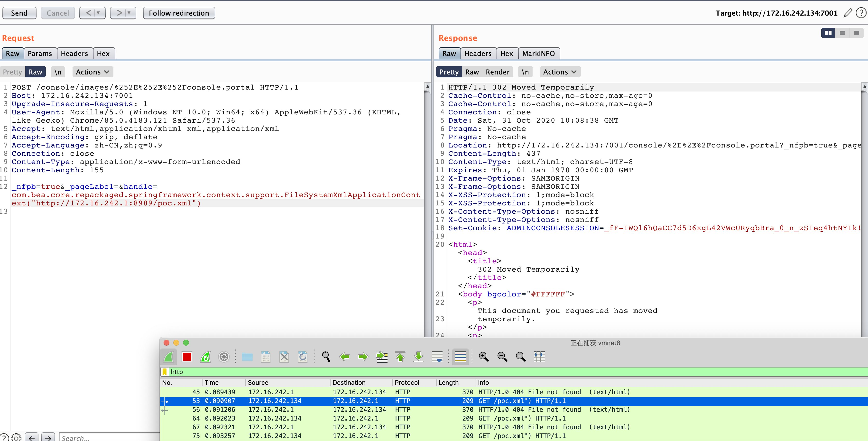Click the Send button
The height and width of the screenshot is (441, 868).
click(19, 13)
